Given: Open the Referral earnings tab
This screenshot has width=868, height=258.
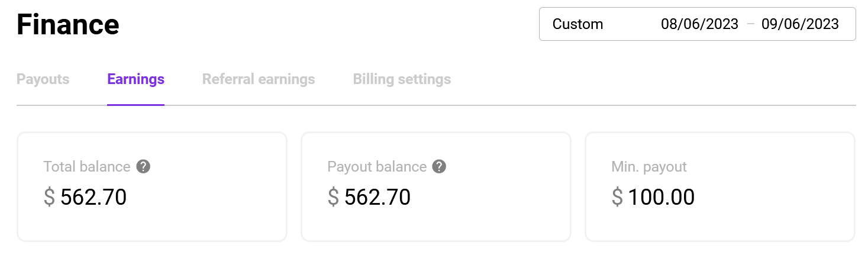Looking at the screenshot, I should 259,79.
